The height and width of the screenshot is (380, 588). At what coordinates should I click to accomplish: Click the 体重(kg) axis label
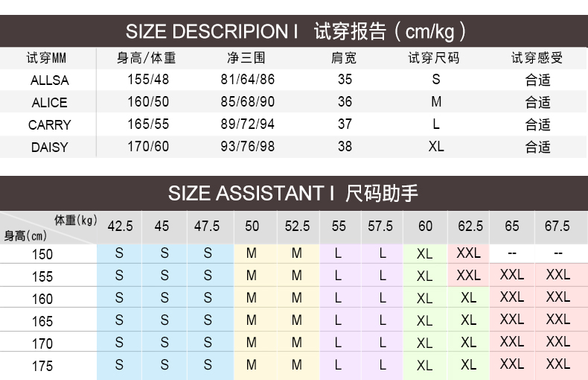(75, 219)
